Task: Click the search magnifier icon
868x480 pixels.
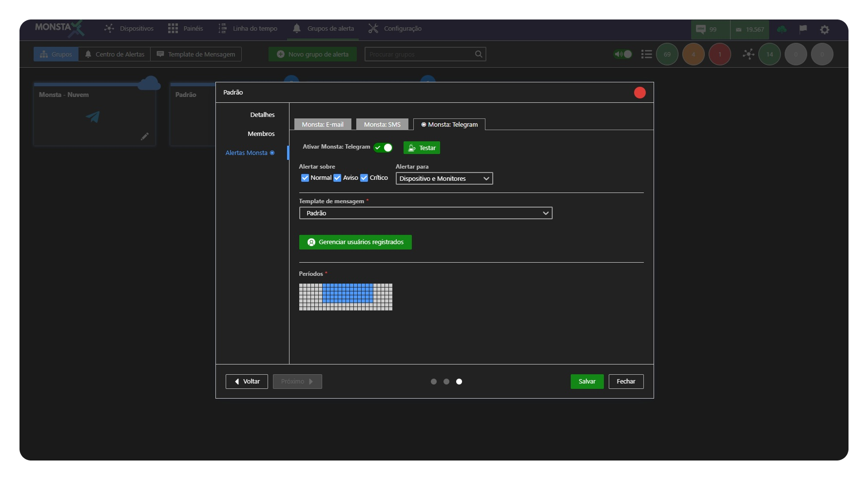Action: tap(479, 54)
